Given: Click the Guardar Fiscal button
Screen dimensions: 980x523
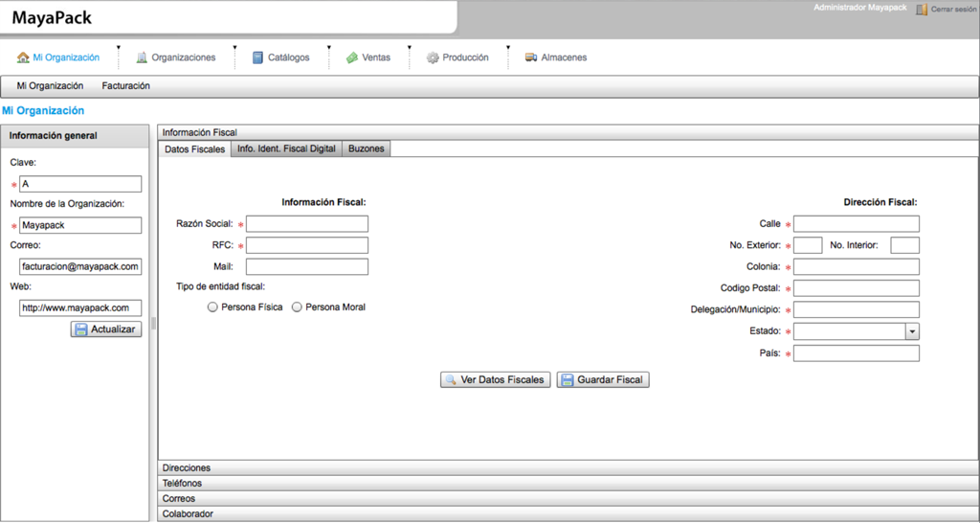Looking at the screenshot, I should (603, 379).
